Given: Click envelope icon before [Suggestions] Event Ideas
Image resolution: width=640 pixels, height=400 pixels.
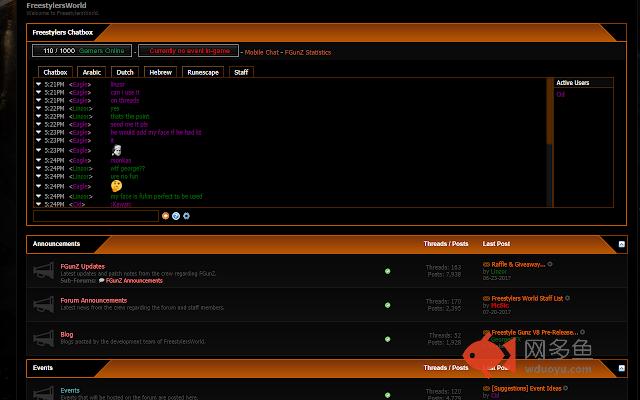Looking at the screenshot, I should [x=486, y=389].
